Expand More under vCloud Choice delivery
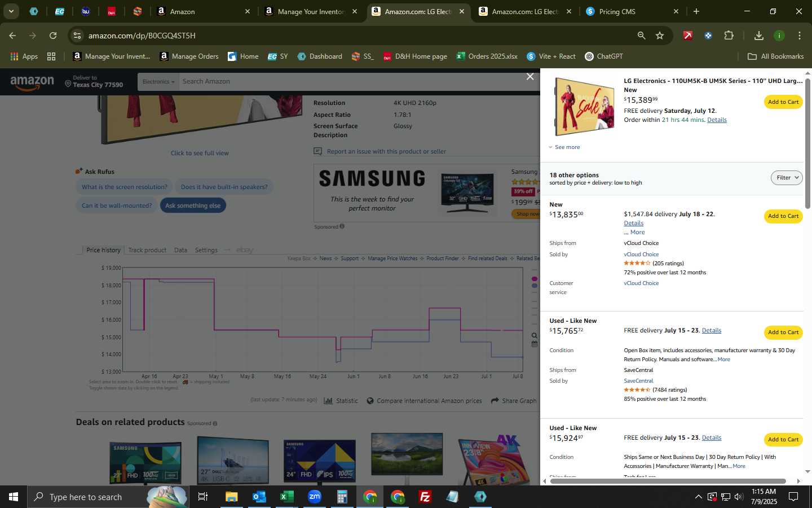This screenshot has width=812, height=508. [x=637, y=233]
